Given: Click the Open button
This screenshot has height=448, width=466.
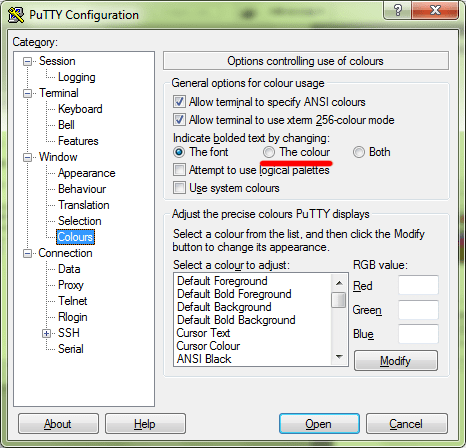Looking at the screenshot, I should click(319, 424).
